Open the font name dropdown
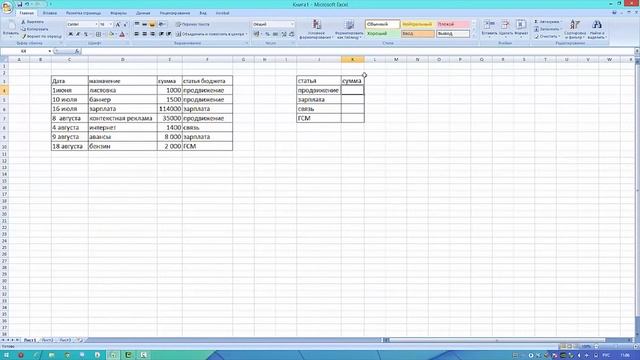The height and width of the screenshot is (360, 640). [x=96, y=24]
